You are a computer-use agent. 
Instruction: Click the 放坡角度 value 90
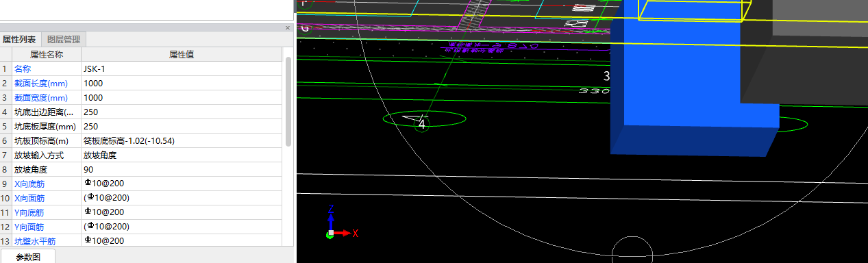coord(182,169)
